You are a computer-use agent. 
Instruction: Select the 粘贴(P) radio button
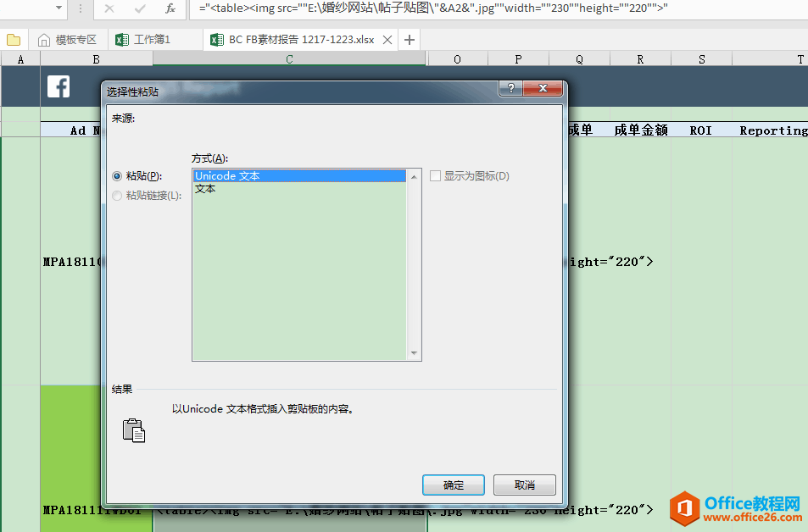117,176
